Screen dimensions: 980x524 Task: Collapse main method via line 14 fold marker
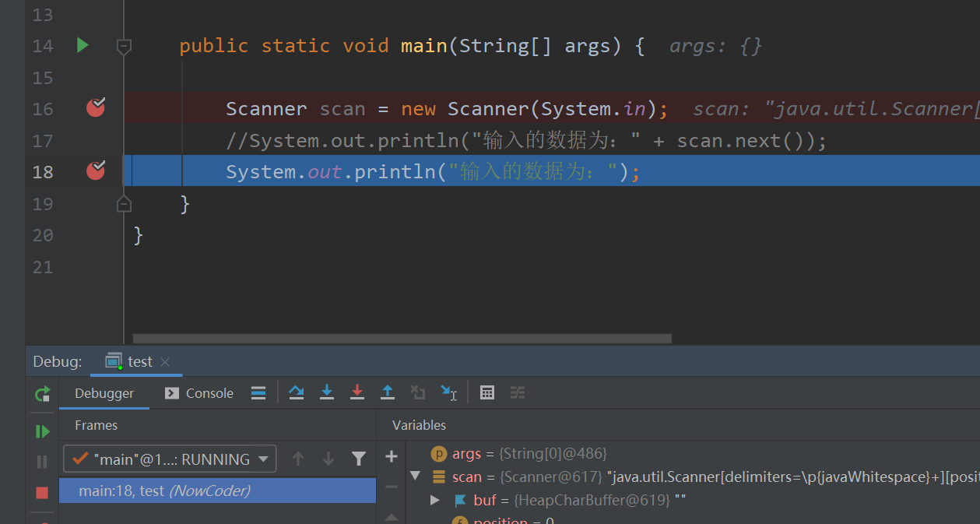pyautogui.click(x=124, y=47)
